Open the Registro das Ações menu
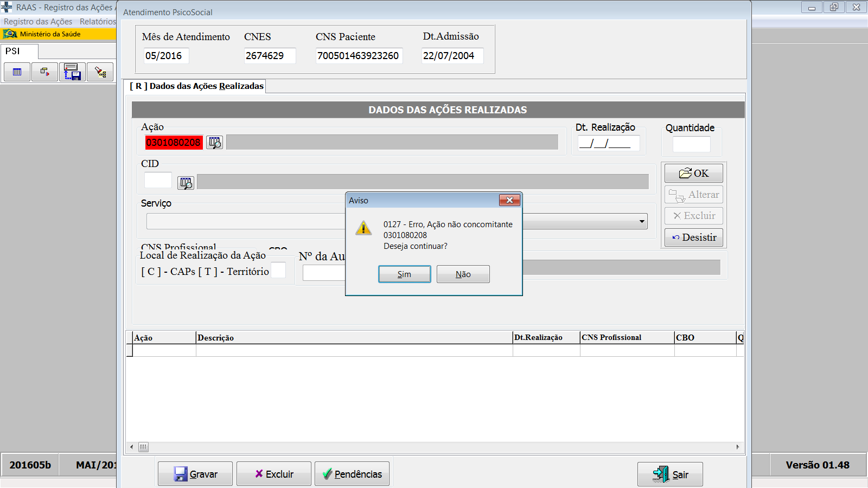Screen dimensions: 868x488 (x=38, y=22)
